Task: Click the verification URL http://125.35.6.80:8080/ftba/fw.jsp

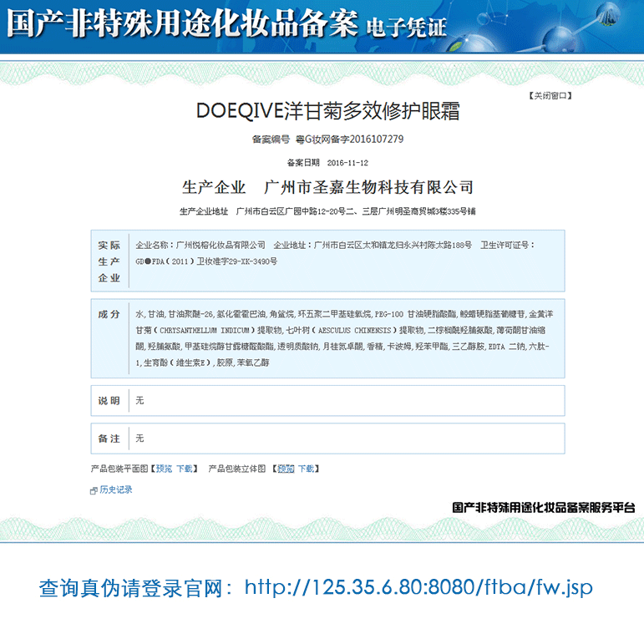Action: point(418,587)
